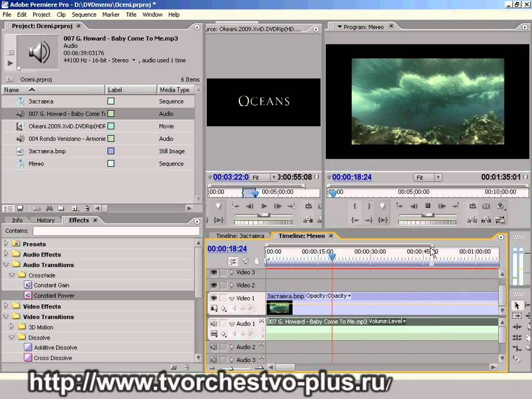
Task: Mute Audio 2 track speaker toggle
Action: click(x=214, y=347)
